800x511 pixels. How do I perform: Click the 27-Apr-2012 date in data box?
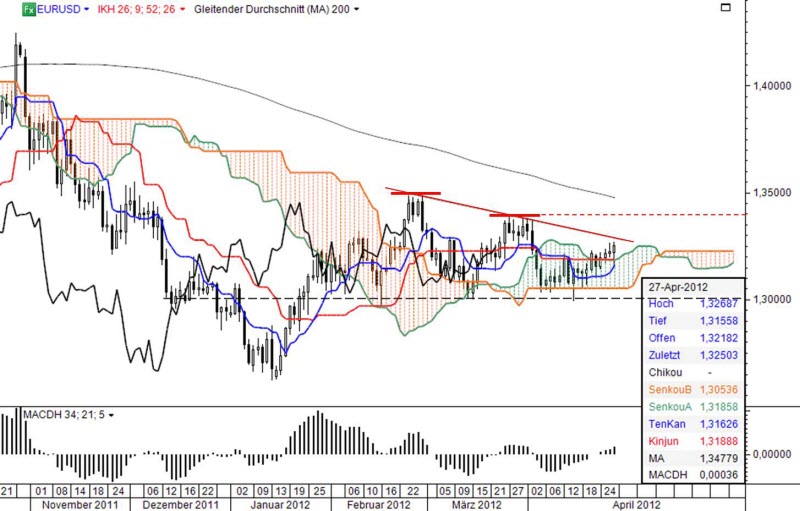coord(678,287)
